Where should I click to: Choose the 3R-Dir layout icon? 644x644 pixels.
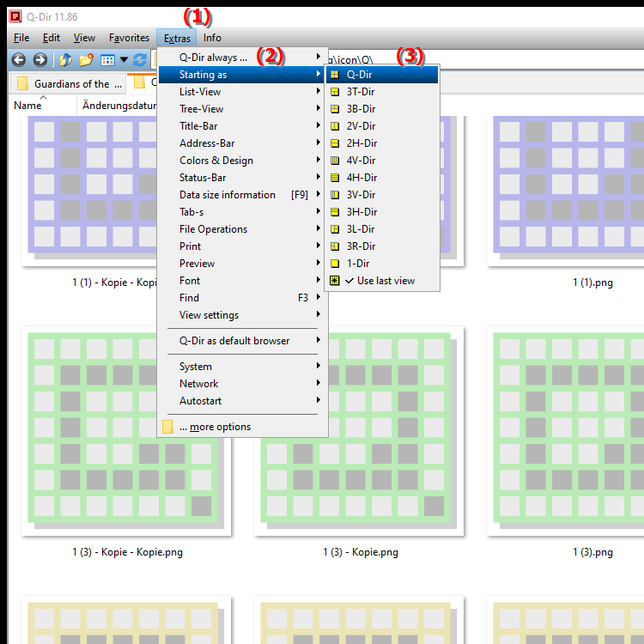[335, 246]
